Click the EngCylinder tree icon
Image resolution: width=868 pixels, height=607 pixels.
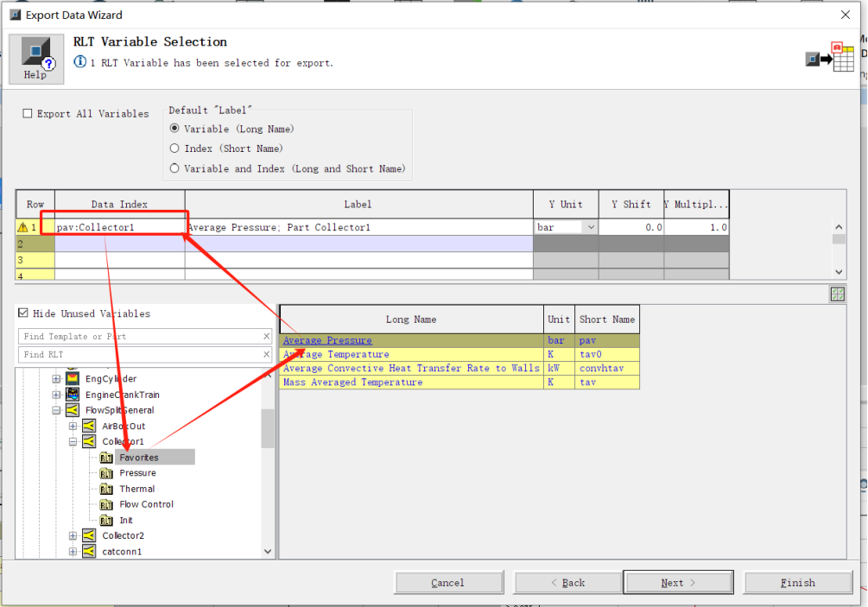point(73,379)
